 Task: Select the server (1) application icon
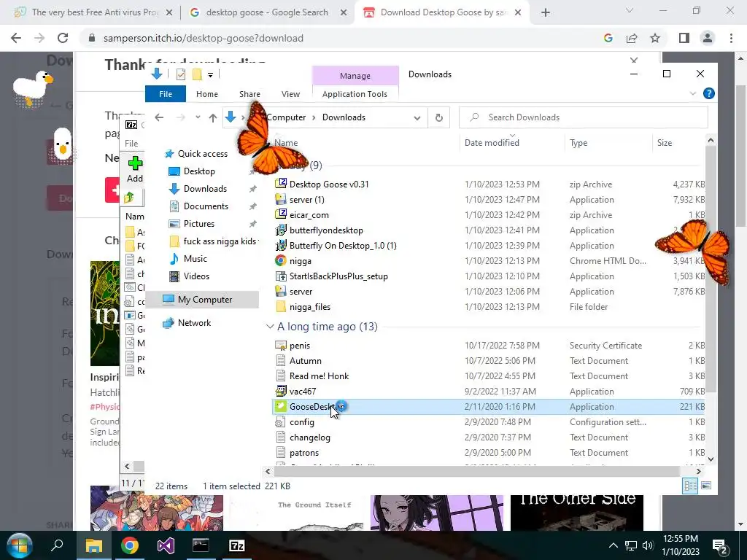pos(281,200)
